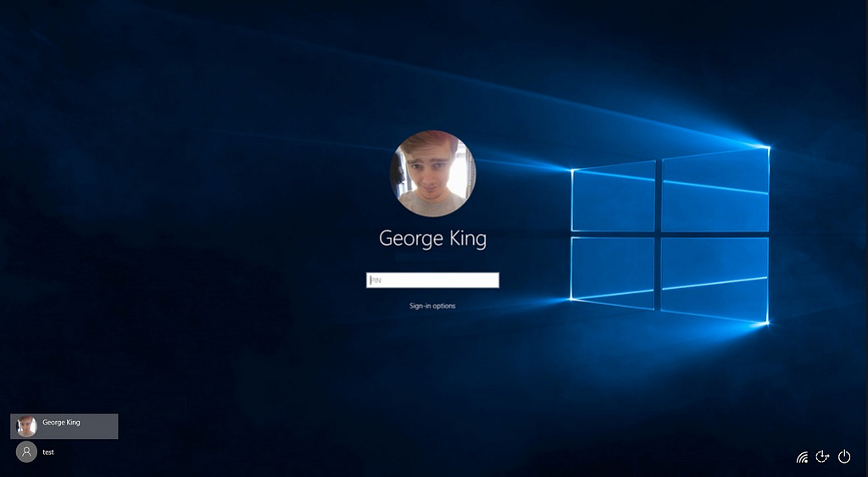
Task: Click the upper-right pane of Windows logo
Action: [x=715, y=190]
